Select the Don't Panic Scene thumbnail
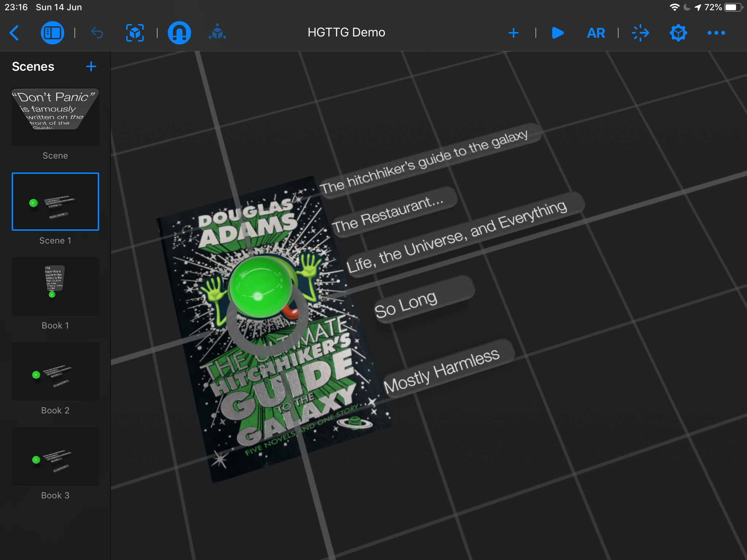The image size is (747, 560). coord(55,117)
